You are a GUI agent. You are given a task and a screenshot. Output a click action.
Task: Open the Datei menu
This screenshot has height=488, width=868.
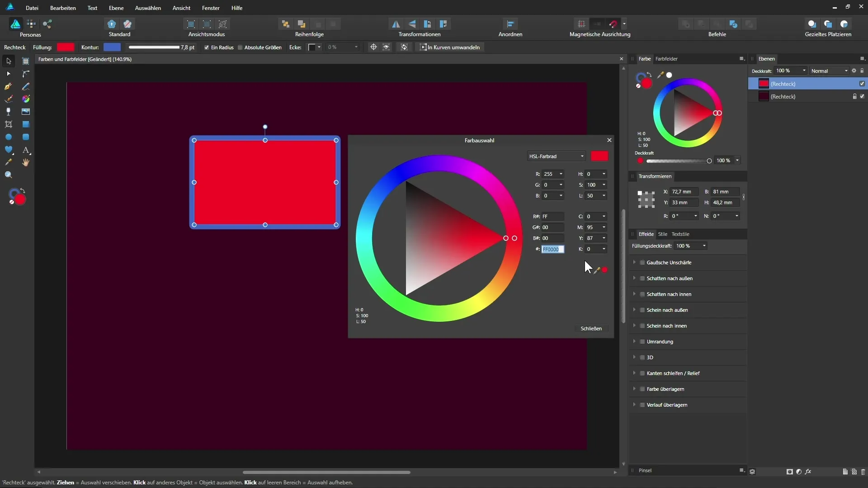pos(32,8)
